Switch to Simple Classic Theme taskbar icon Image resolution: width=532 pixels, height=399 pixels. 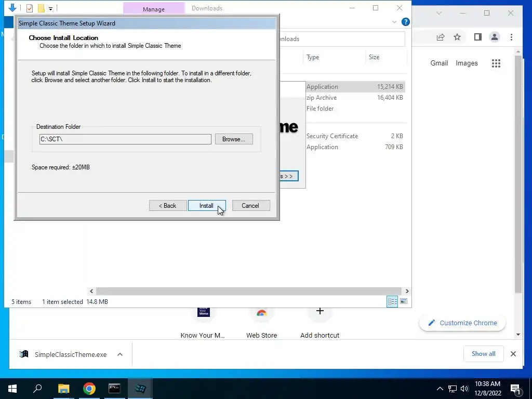coord(140,389)
